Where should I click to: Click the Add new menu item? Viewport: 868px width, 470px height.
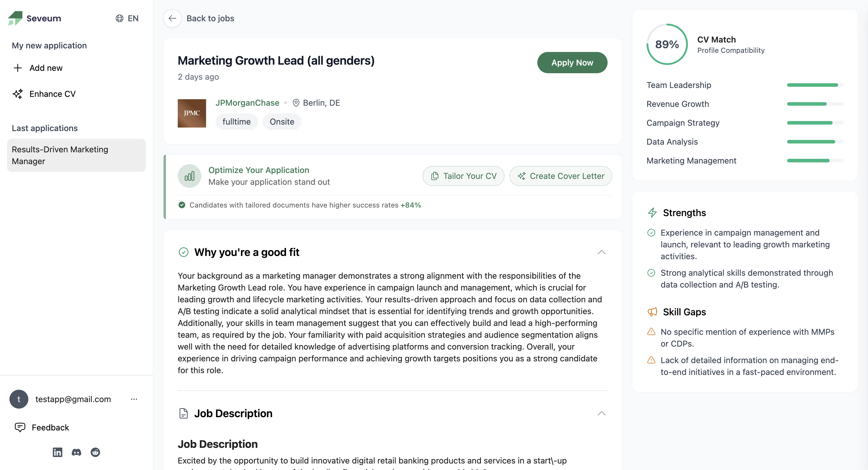[46, 68]
